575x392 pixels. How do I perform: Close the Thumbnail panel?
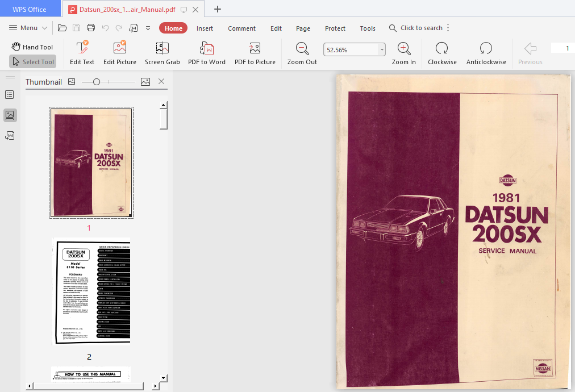161,81
